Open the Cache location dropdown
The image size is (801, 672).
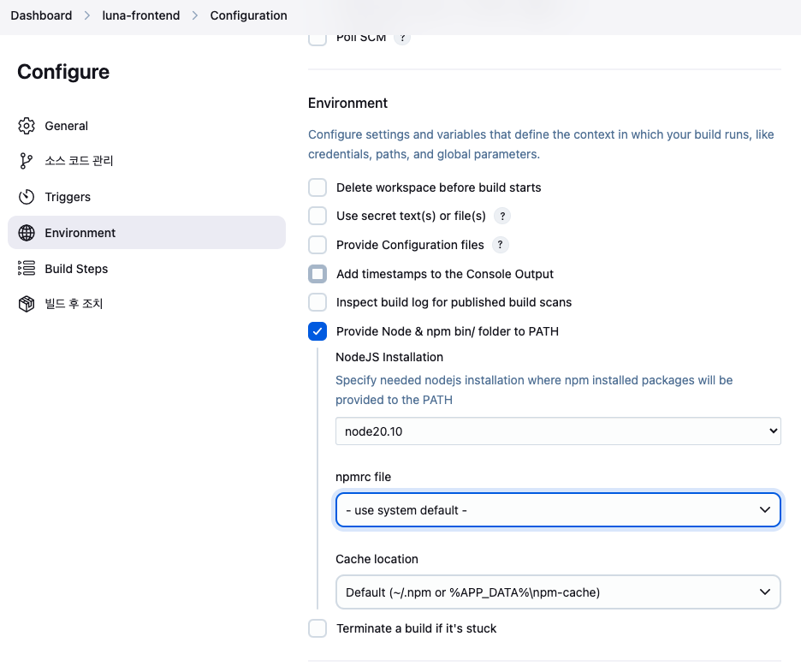click(558, 592)
